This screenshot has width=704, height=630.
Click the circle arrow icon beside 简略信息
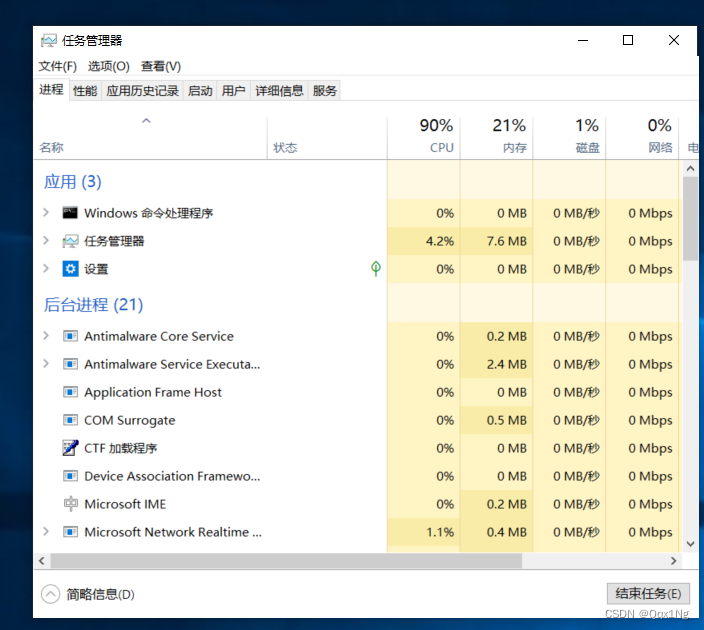[50, 594]
